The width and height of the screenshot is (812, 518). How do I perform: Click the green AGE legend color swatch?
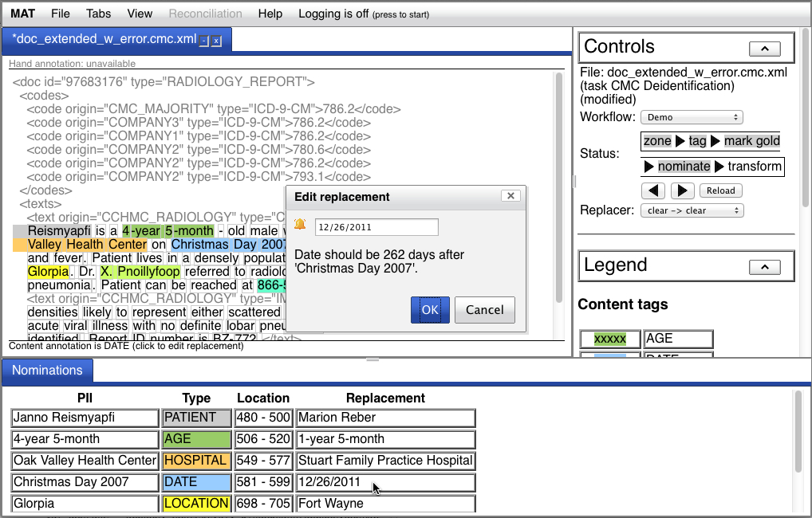click(x=610, y=339)
